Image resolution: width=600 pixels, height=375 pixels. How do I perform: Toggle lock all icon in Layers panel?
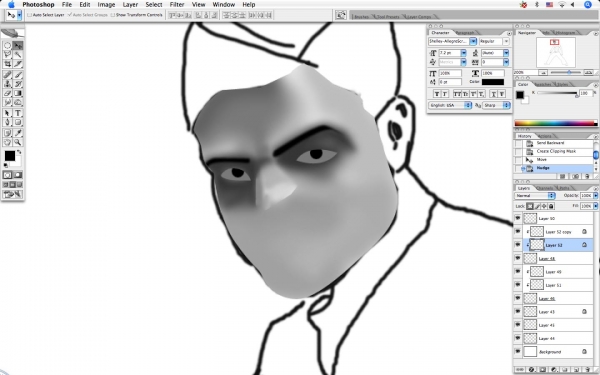pyautogui.click(x=551, y=206)
